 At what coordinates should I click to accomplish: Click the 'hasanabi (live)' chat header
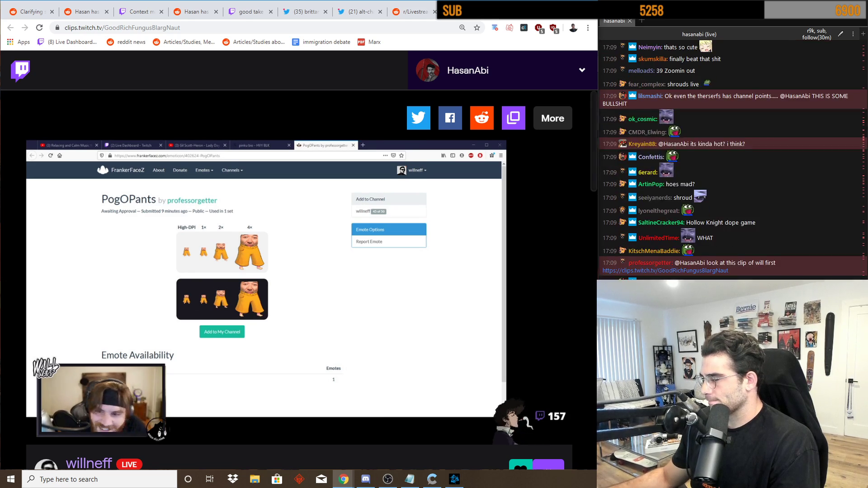tap(699, 34)
